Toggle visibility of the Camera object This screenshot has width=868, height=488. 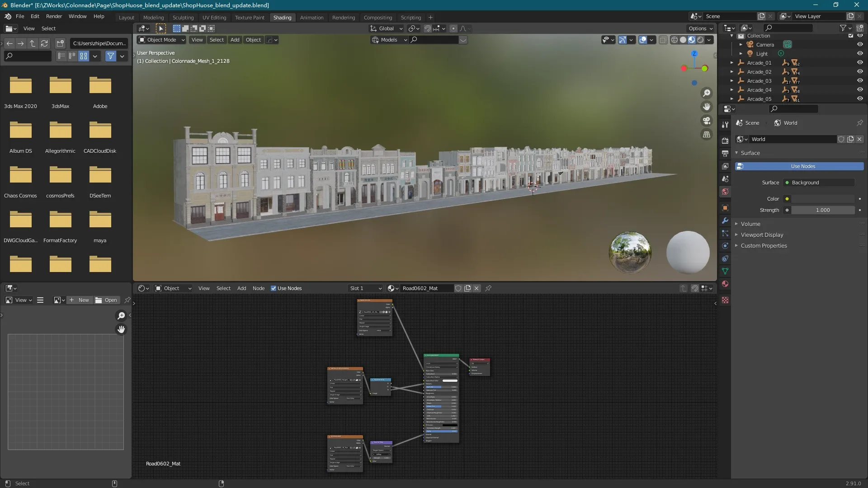pos(860,45)
